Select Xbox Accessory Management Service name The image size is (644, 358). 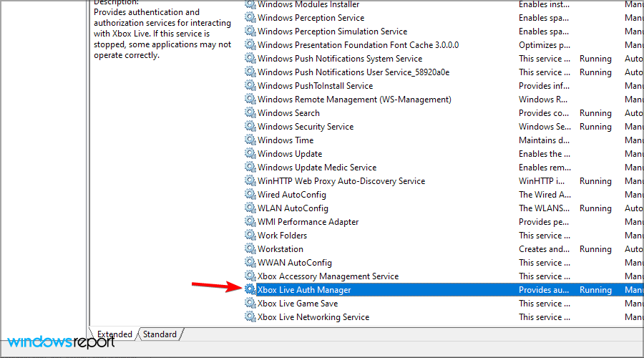pos(328,276)
